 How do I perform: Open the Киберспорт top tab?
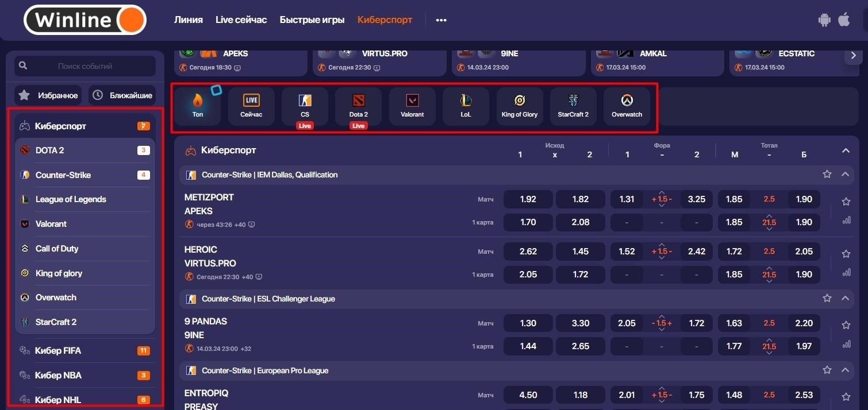[385, 20]
